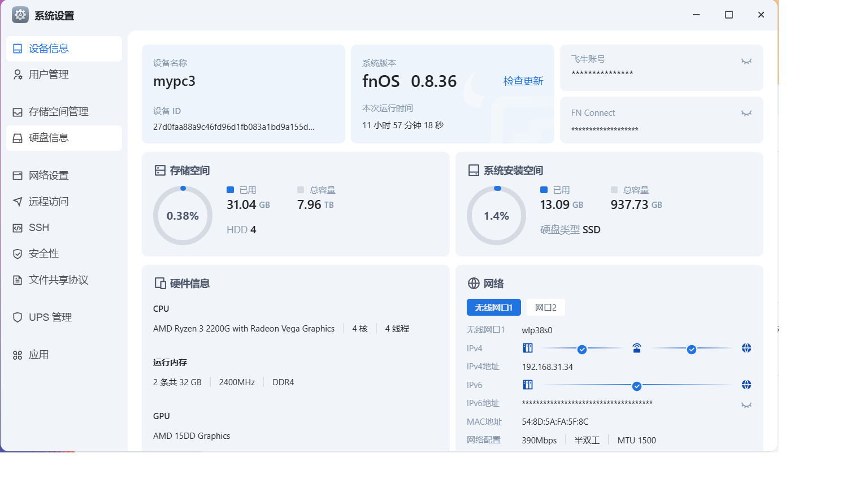Go to User Management
The width and height of the screenshot is (868, 488).
pyautogui.click(x=49, y=75)
